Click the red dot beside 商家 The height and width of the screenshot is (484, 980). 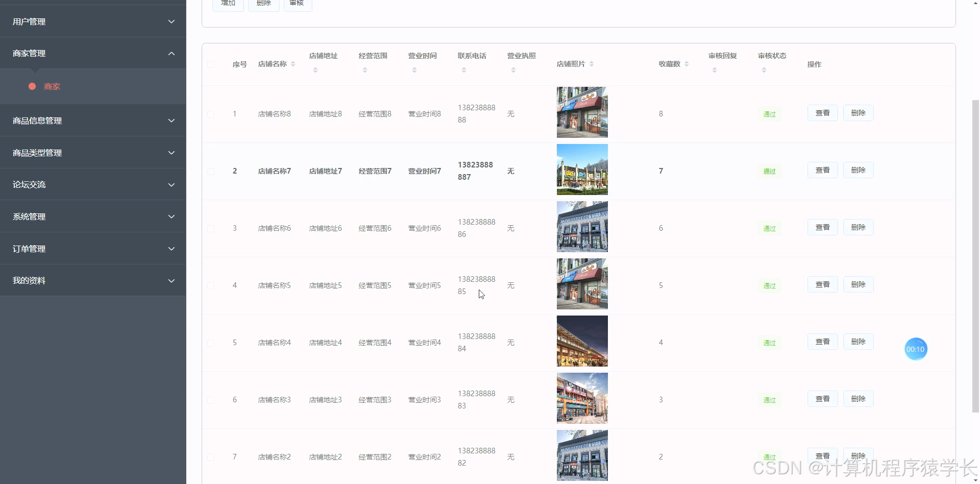point(32,86)
